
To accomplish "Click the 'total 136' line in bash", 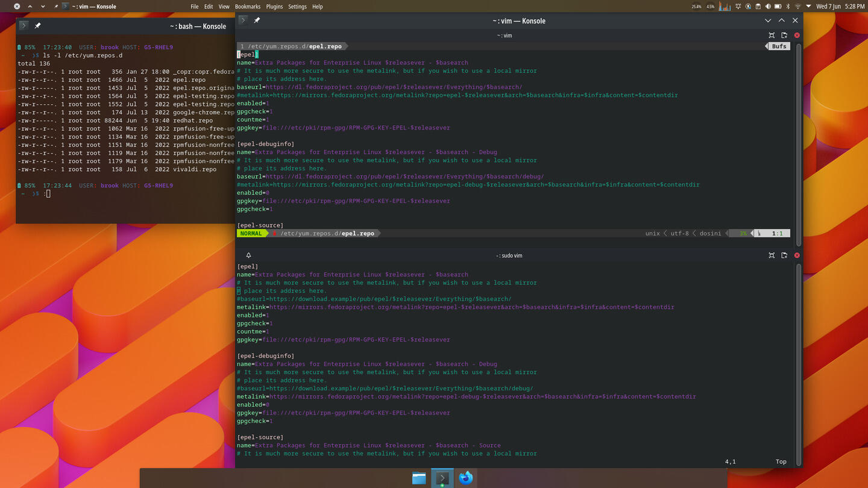I will 34,63.
